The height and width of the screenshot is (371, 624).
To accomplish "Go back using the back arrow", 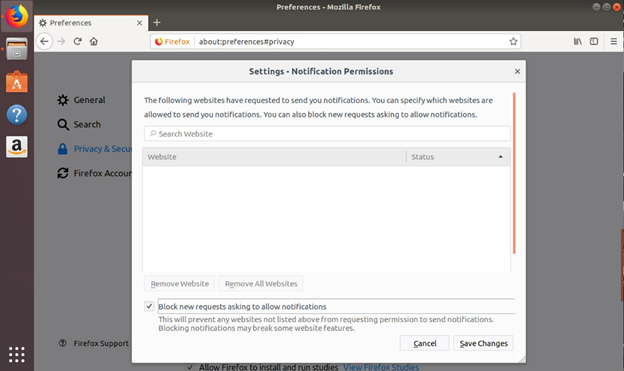I will pos(44,41).
